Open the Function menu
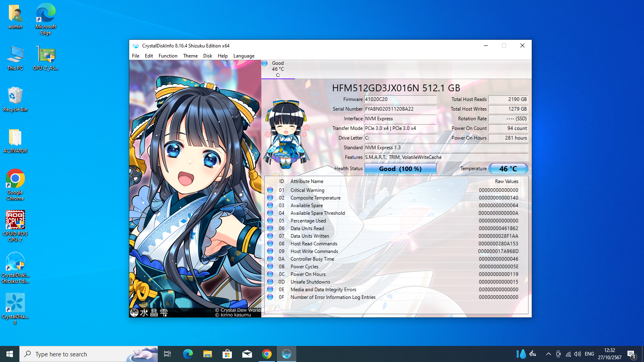Viewport: 644px width, 362px height. point(168,56)
